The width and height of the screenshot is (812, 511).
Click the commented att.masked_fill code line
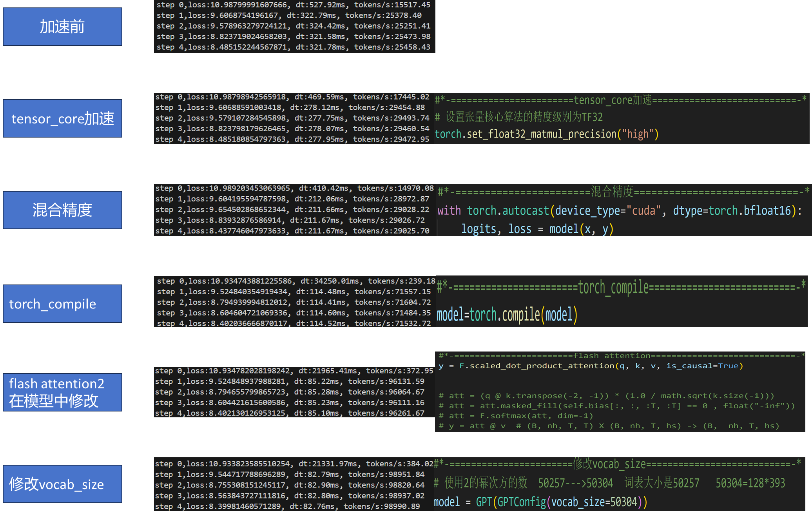616,406
